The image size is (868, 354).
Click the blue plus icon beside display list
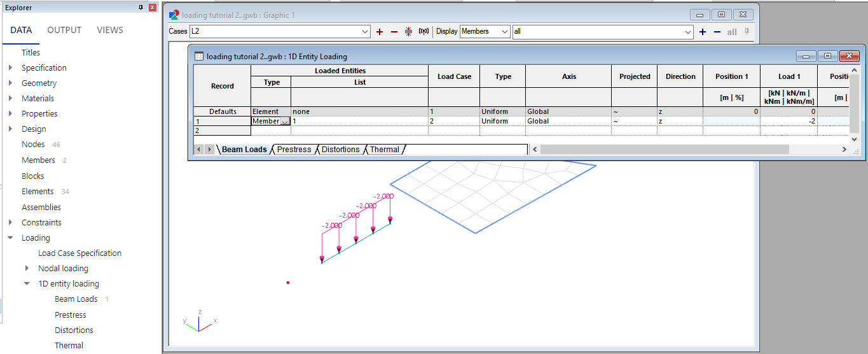703,31
